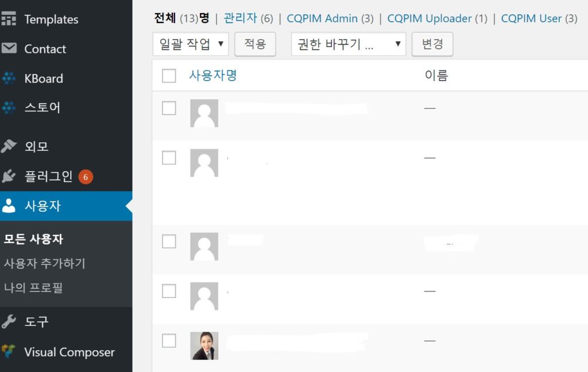Click the 외모 paintbrush icon
The height and width of the screenshot is (372, 588).
[x=9, y=146]
